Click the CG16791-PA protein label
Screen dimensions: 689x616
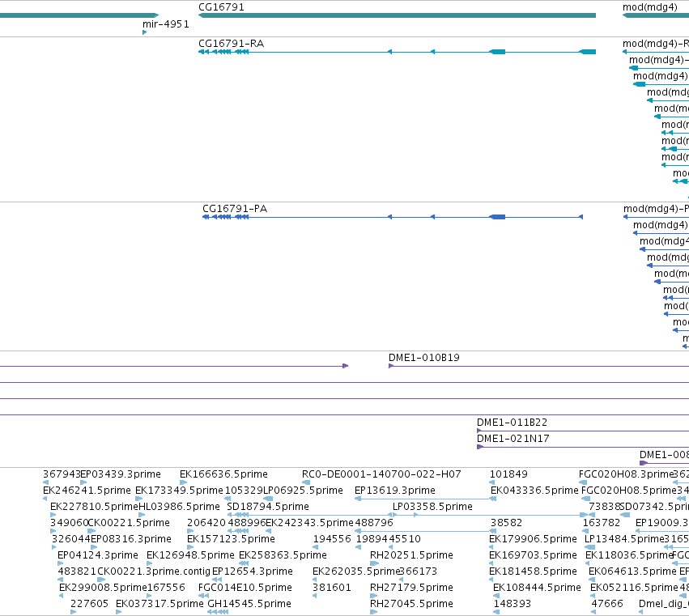235,209
